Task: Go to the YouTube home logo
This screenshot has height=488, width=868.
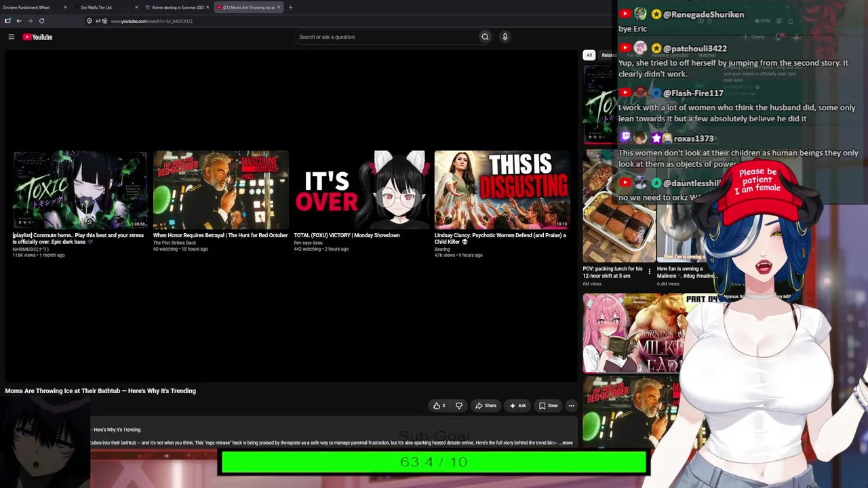Action: point(38,37)
